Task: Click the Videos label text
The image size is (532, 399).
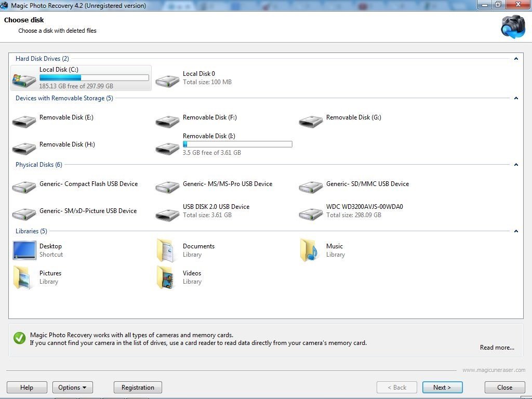Action: tap(192, 273)
